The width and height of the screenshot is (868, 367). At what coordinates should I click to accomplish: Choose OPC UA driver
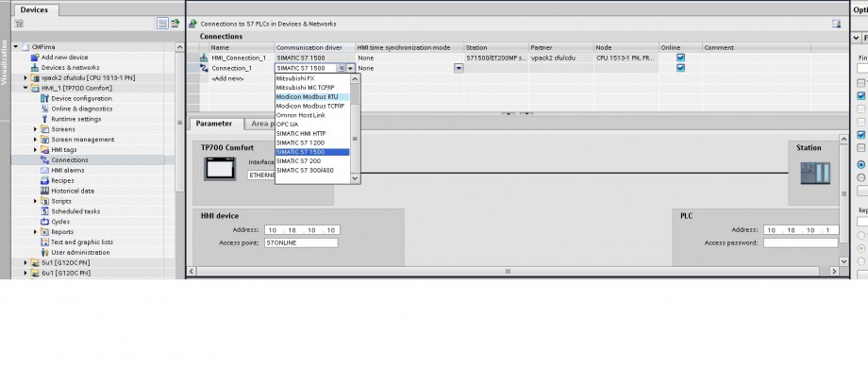[x=312, y=125]
